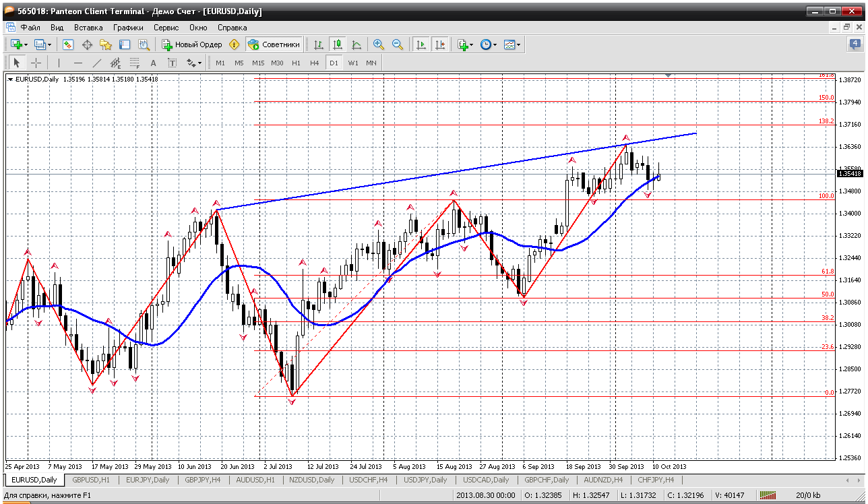Click the Новый Ордер button

[192, 44]
